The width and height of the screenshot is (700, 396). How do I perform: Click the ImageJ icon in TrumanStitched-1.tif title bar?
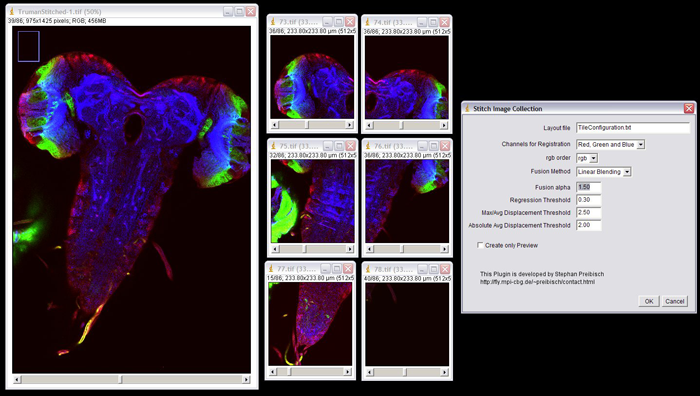[x=12, y=12]
